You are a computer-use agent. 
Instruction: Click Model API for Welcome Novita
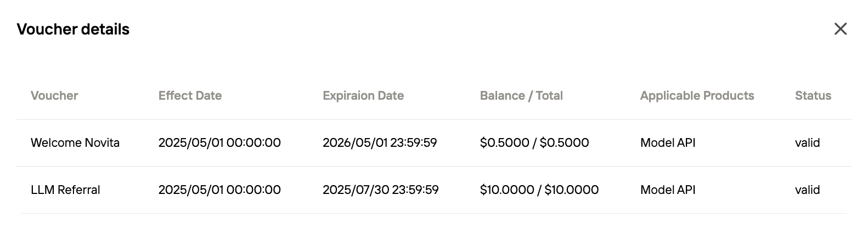coord(667,143)
